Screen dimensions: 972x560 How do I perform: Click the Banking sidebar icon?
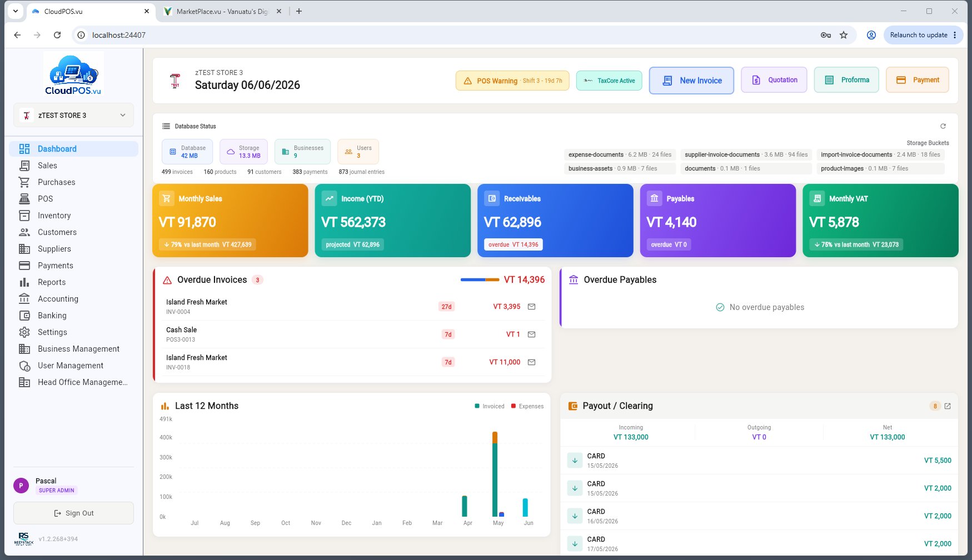pyautogui.click(x=24, y=316)
